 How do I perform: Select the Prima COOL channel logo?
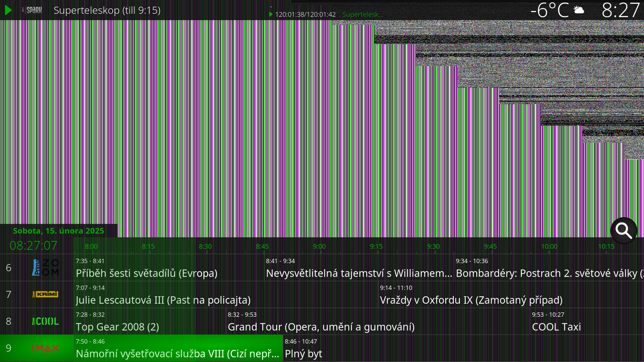[45, 321]
